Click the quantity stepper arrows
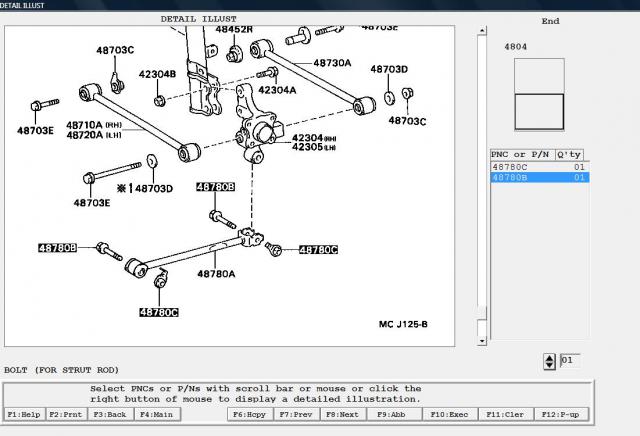The image size is (640, 436). [x=548, y=360]
